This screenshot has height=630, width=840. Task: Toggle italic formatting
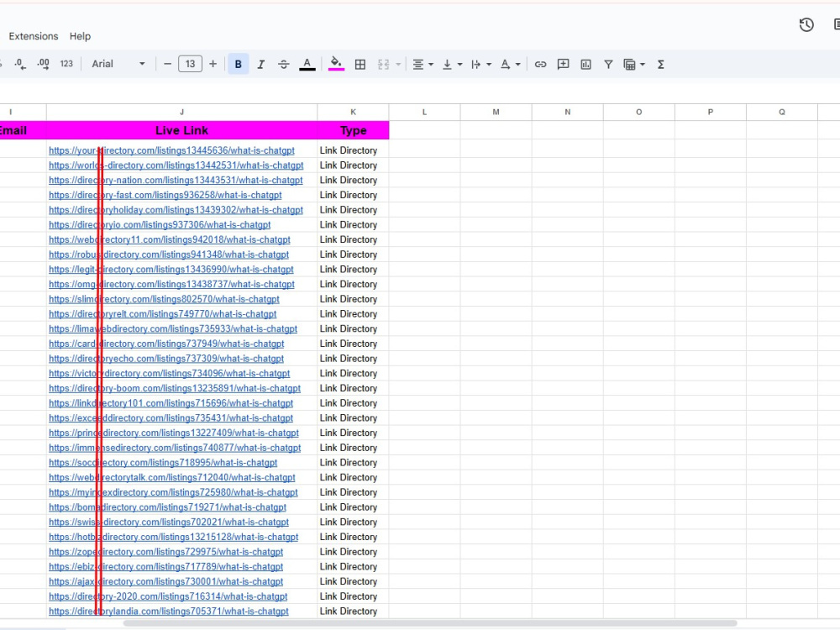(x=261, y=65)
